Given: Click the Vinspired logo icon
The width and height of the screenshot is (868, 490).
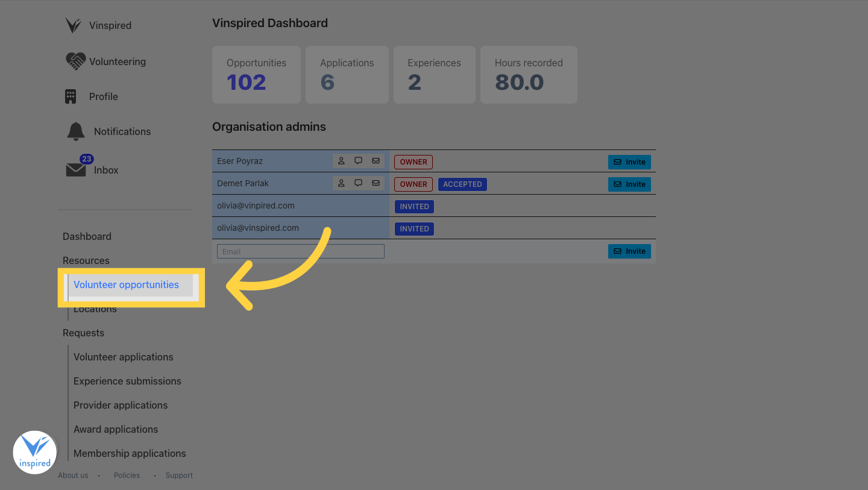Looking at the screenshot, I should click(74, 25).
